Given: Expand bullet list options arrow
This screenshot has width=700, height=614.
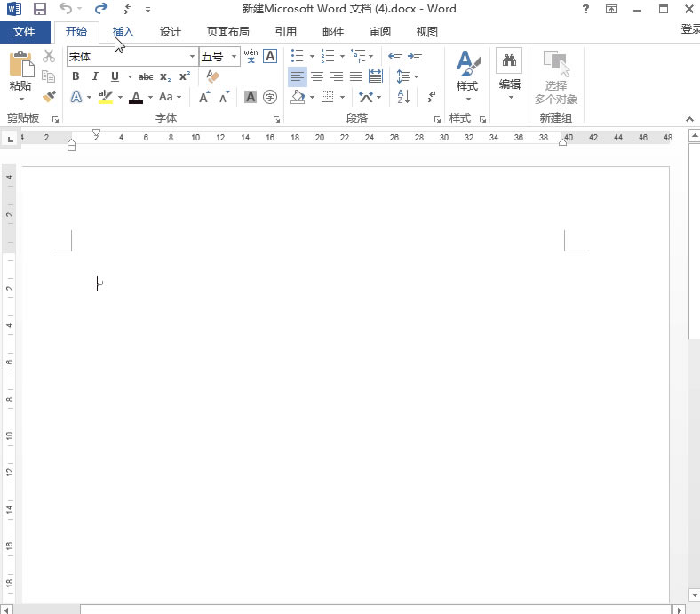Looking at the screenshot, I should [312, 56].
